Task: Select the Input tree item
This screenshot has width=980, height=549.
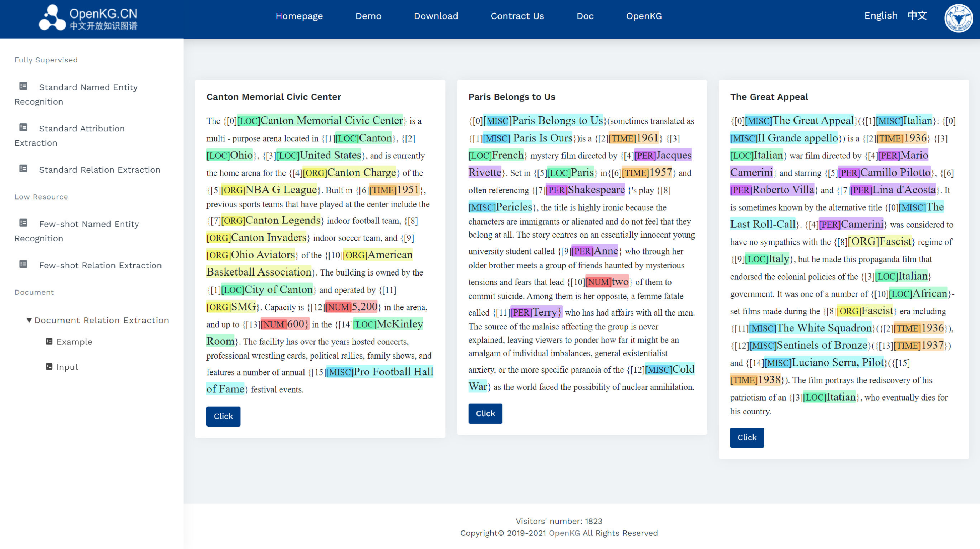Action: (x=67, y=367)
